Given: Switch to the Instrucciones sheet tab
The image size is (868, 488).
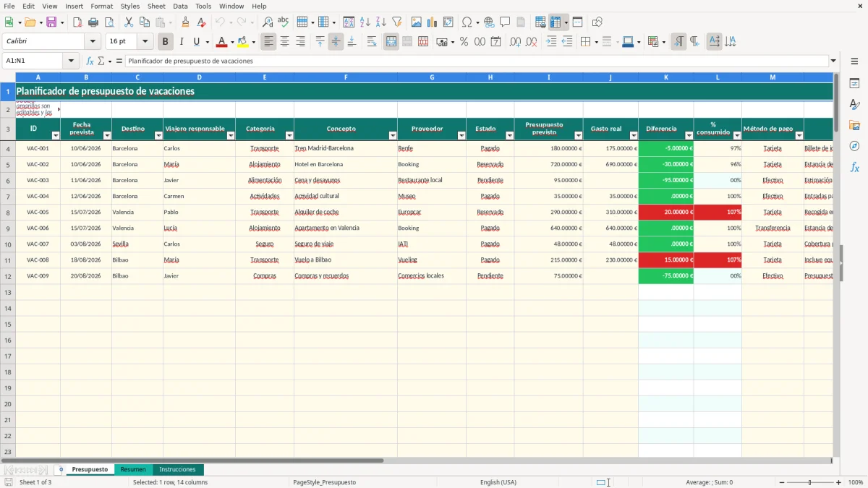Looking at the screenshot, I should click(x=178, y=470).
